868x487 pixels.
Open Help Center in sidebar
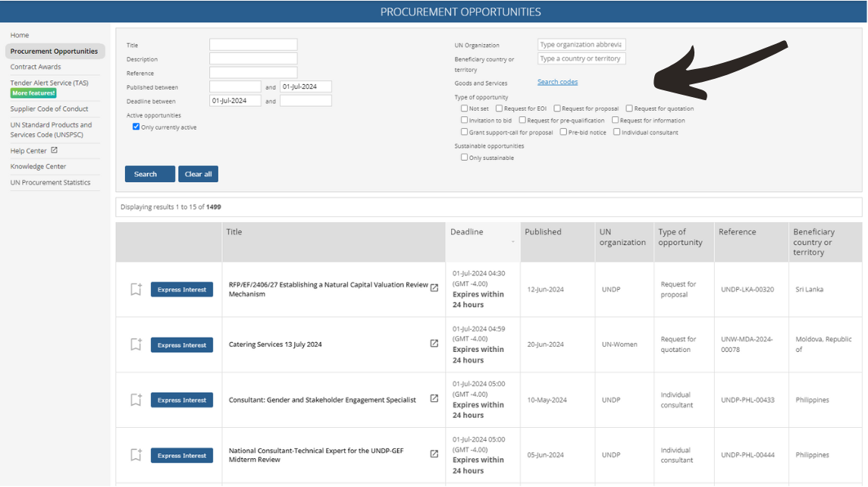(28, 151)
